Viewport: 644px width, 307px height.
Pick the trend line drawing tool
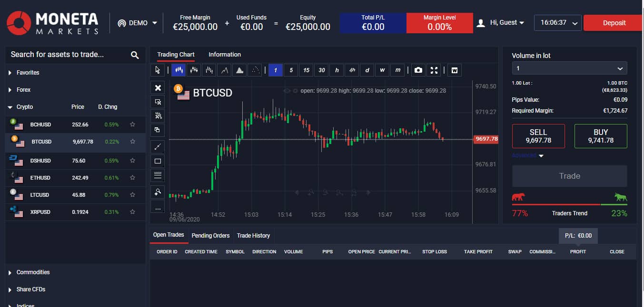coord(158,146)
